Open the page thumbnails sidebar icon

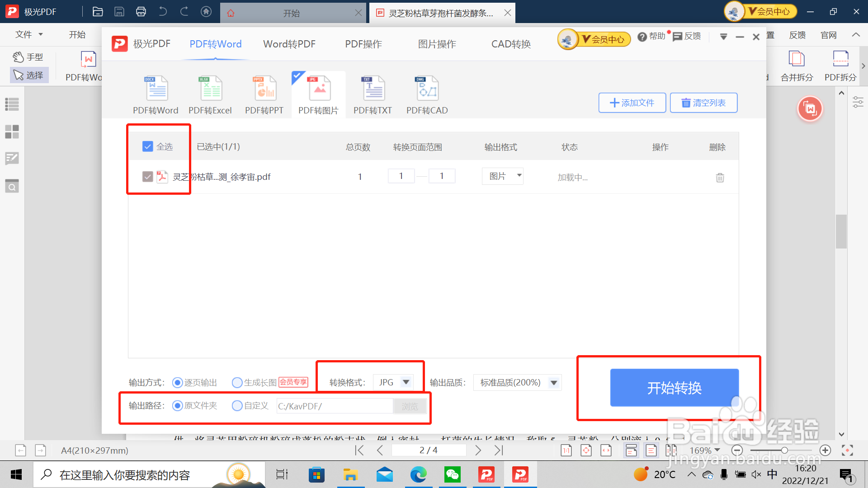click(x=12, y=132)
